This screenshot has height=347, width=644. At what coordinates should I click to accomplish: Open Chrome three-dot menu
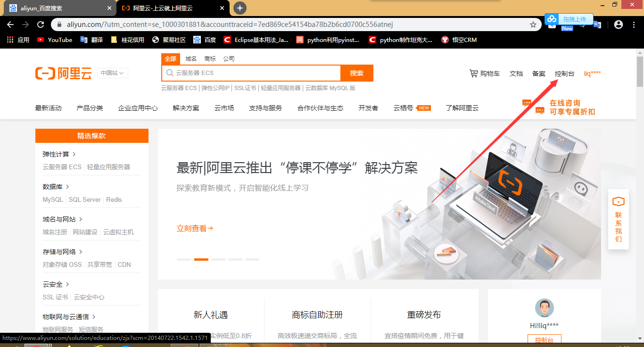pyautogui.click(x=634, y=25)
